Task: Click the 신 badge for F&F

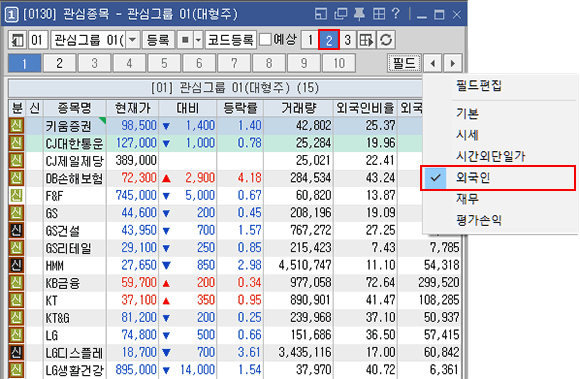Action: (16, 196)
